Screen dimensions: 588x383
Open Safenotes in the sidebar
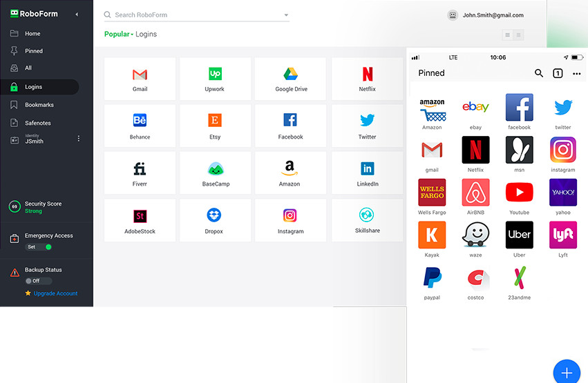[37, 123]
